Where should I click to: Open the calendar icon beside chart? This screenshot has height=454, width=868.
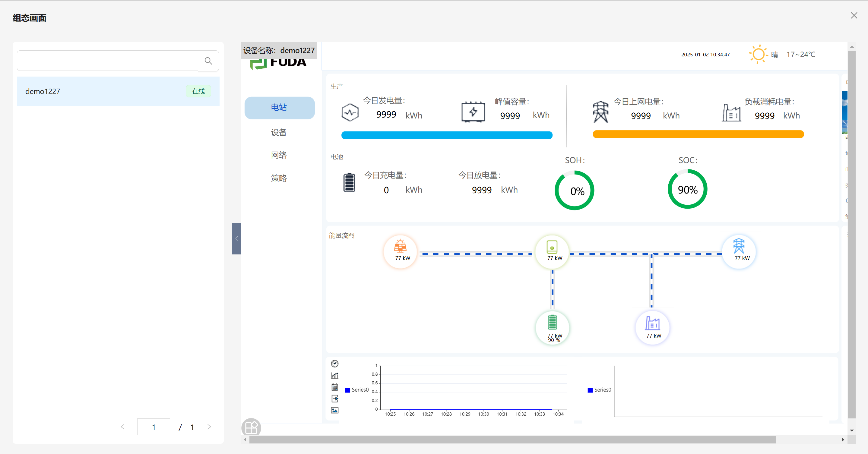(x=334, y=387)
